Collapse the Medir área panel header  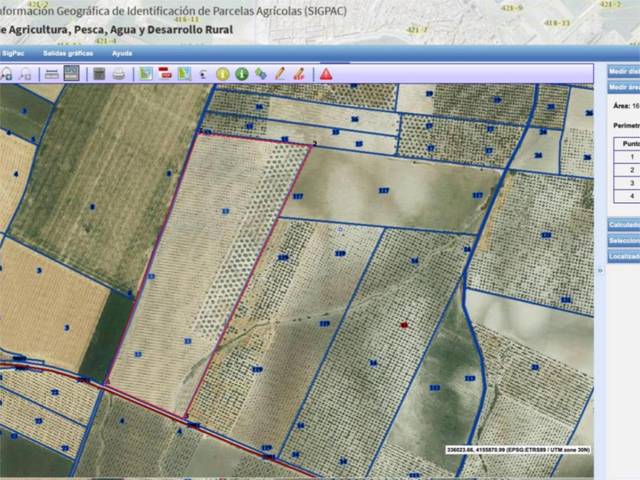pyautogui.click(x=623, y=88)
